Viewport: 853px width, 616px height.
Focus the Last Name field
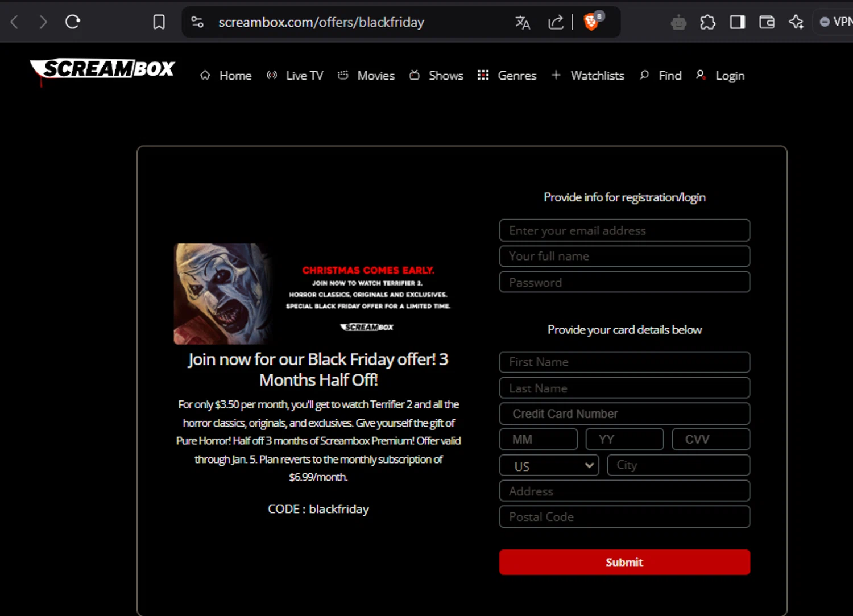click(x=624, y=388)
